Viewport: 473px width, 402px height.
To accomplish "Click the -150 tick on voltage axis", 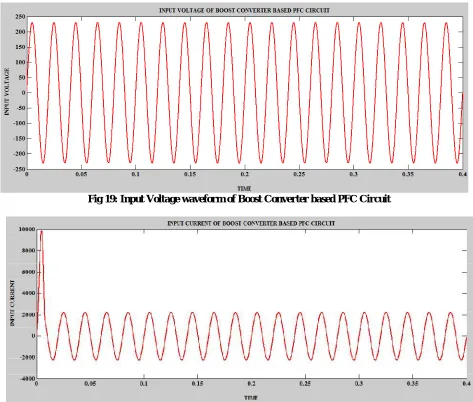I will pyautogui.click(x=19, y=138).
